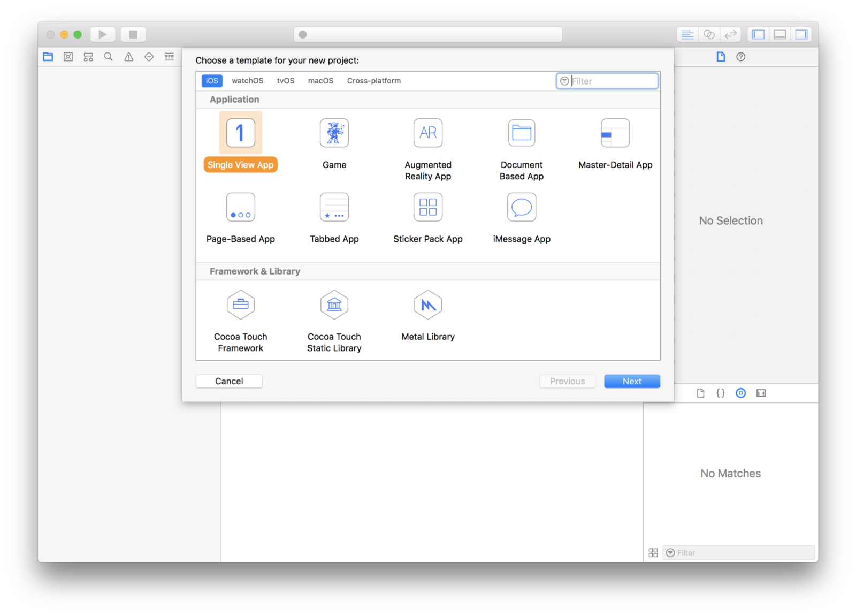Screen dimensions: 856x616
Task: Open the Code Snippet library braces icon
Action: tap(721, 393)
